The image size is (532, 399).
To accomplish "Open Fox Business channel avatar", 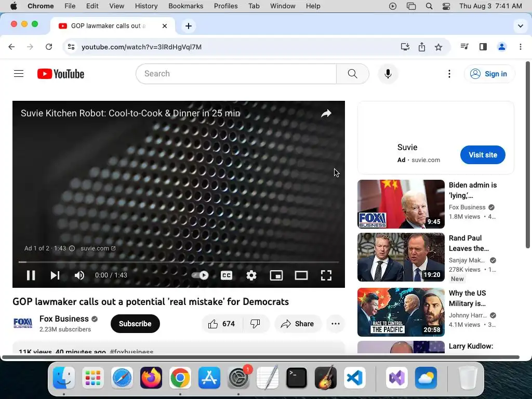I will pyautogui.click(x=23, y=323).
